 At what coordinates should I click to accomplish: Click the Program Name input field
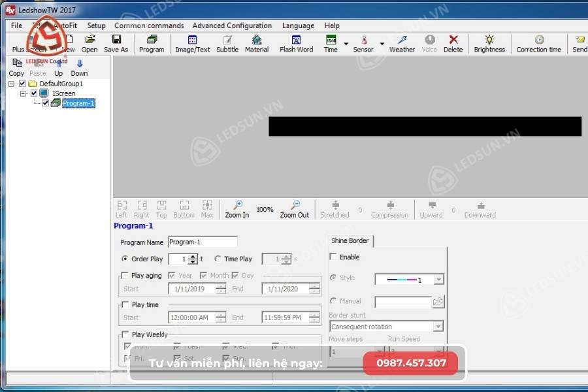(x=203, y=242)
